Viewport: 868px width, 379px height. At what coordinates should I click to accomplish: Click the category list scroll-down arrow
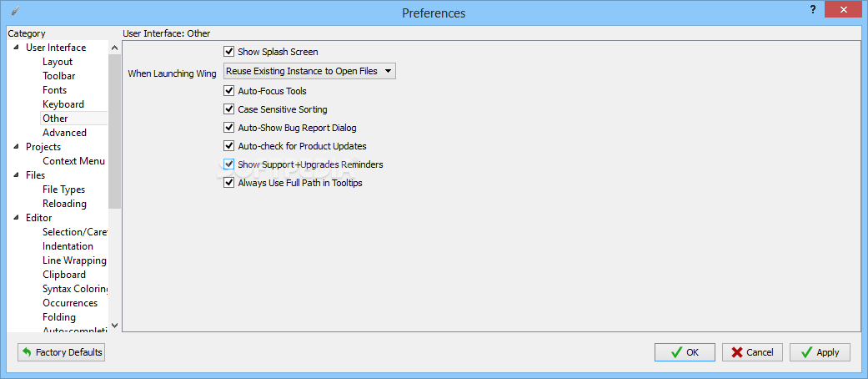tap(115, 325)
